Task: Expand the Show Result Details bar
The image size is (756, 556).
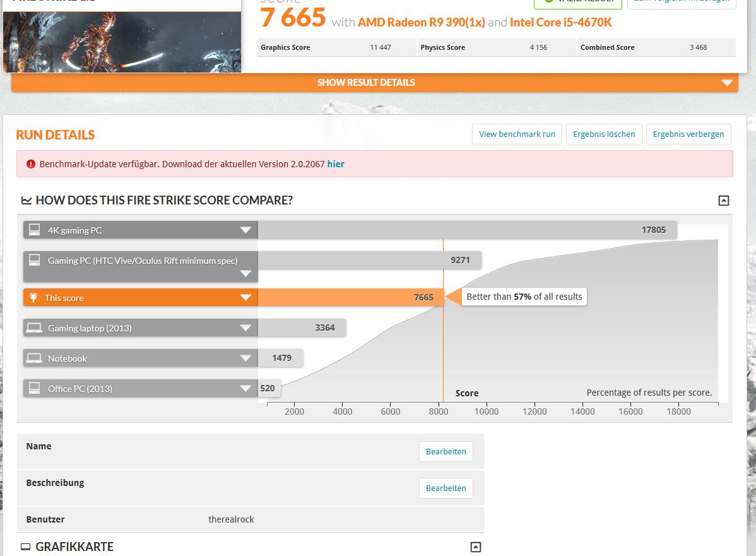Action: click(x=375, y=83)
